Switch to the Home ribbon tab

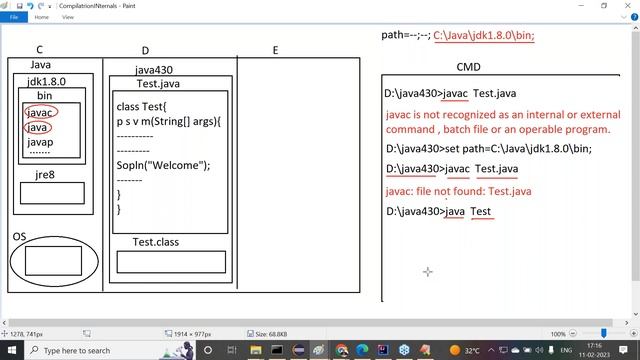pyautogui.click(x=41, y=17)
